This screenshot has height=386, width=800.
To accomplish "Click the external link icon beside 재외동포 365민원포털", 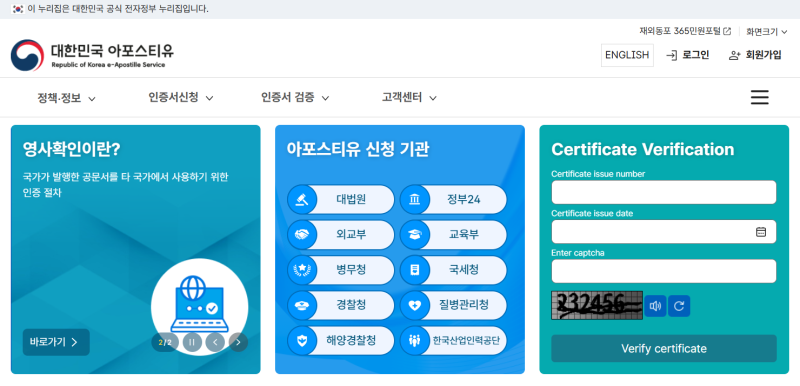I will (728, 32).
